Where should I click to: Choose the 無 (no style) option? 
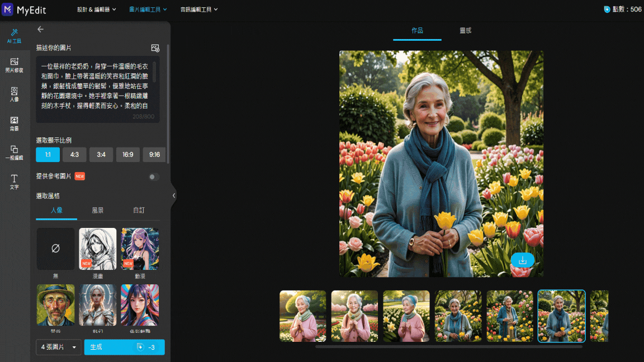(55, 249)
